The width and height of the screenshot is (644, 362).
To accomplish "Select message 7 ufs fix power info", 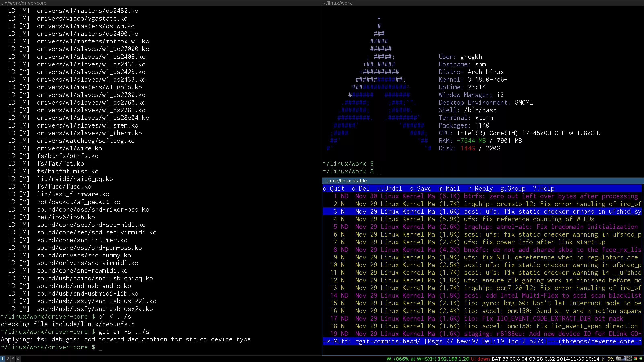I will point(482,242).
